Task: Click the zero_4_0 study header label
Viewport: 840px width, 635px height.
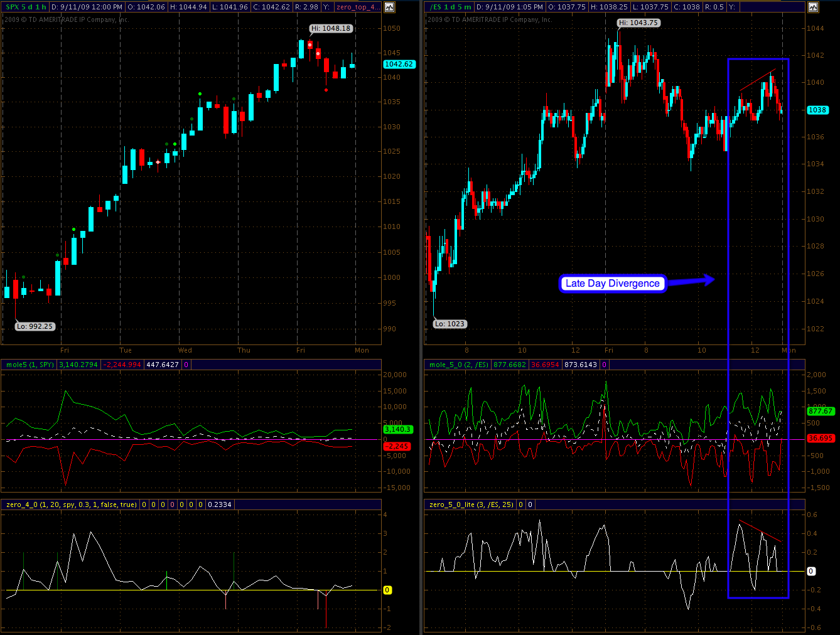Action: coord(71,504)
